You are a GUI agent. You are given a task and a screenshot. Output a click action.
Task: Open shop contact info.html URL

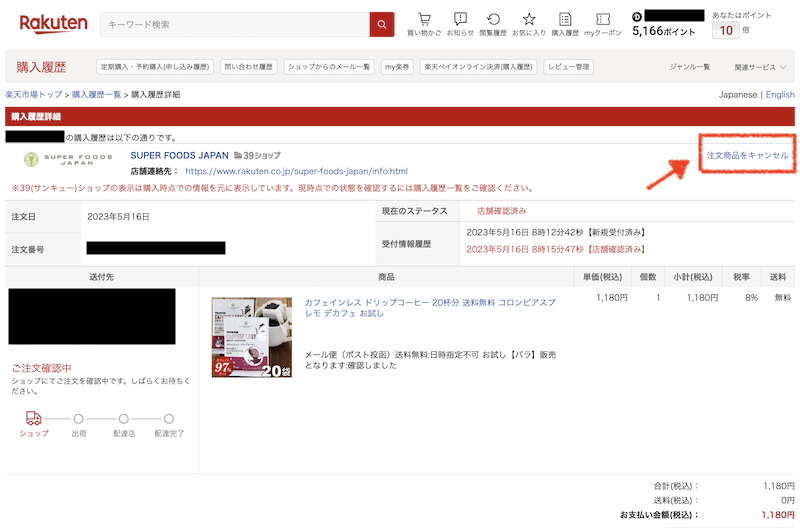coord(296,171)
